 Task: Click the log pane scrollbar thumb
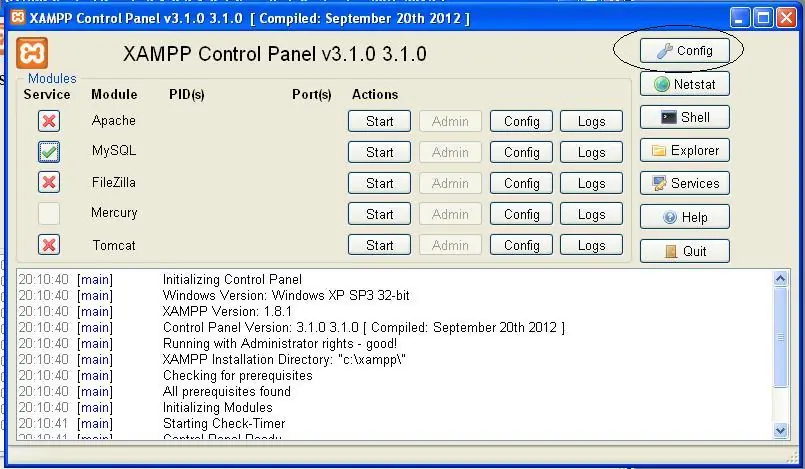pyautogui.click(x=780, y=337)
